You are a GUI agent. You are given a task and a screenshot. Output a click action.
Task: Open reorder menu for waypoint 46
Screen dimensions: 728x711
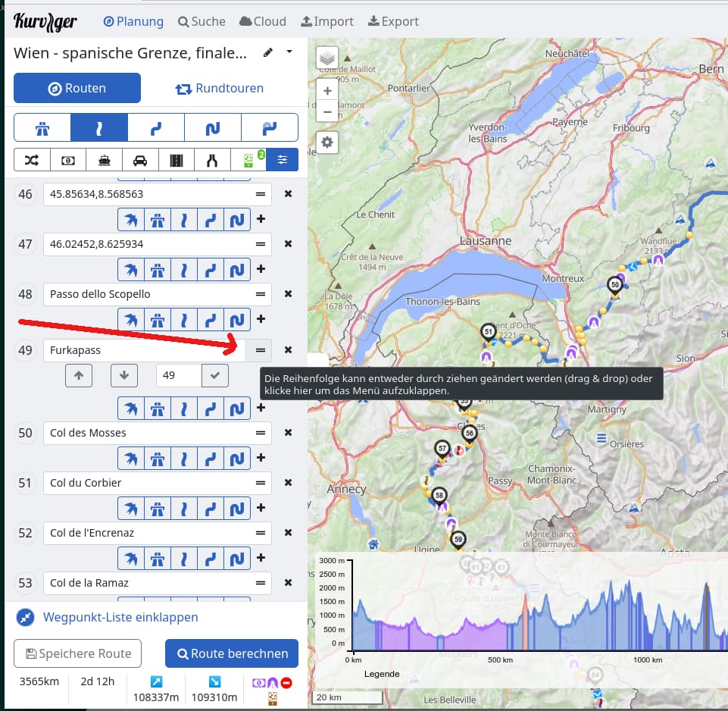pyautogui.click(x=261, y=194)
